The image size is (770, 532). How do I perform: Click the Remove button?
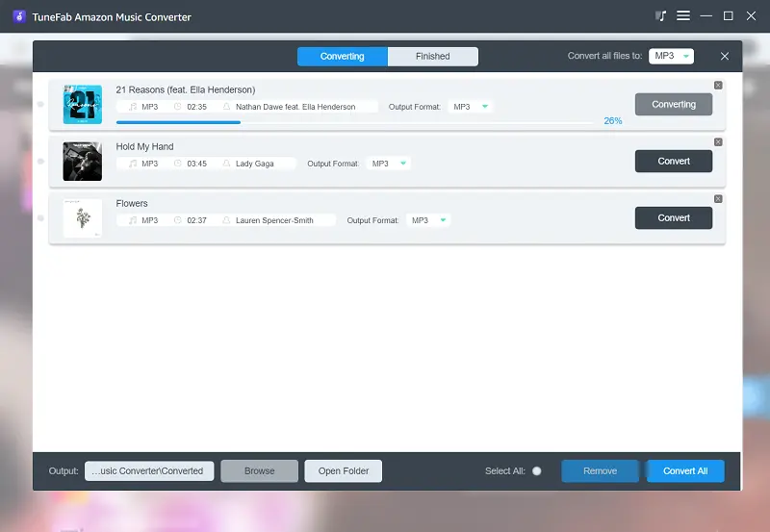tap(600, 471)
